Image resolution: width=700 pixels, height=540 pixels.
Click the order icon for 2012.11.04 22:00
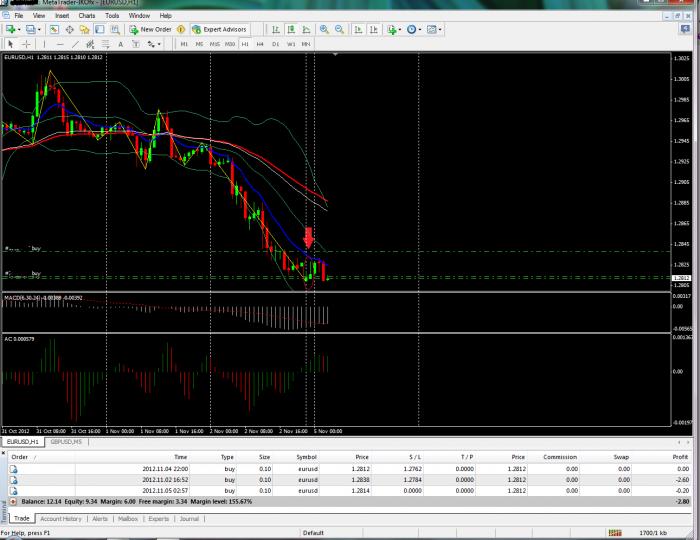13,469
